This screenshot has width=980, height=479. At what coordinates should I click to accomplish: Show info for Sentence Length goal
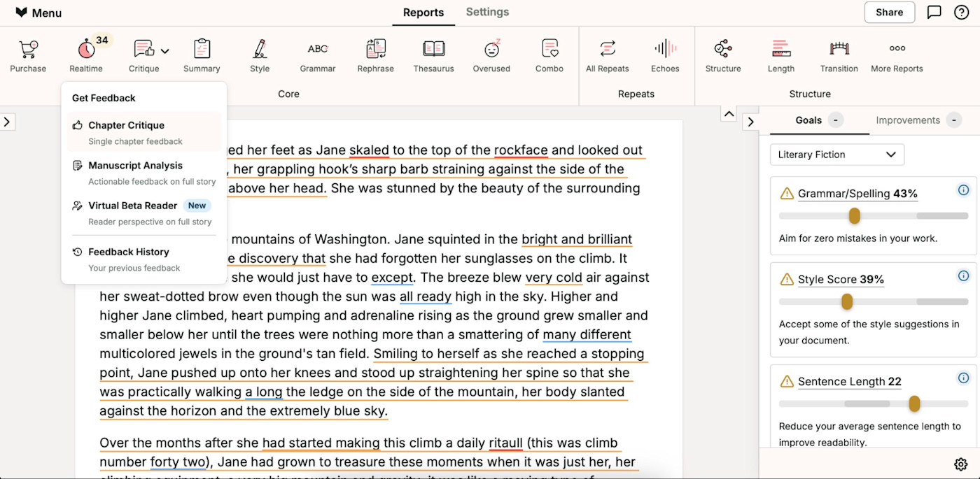pos(963,378)
